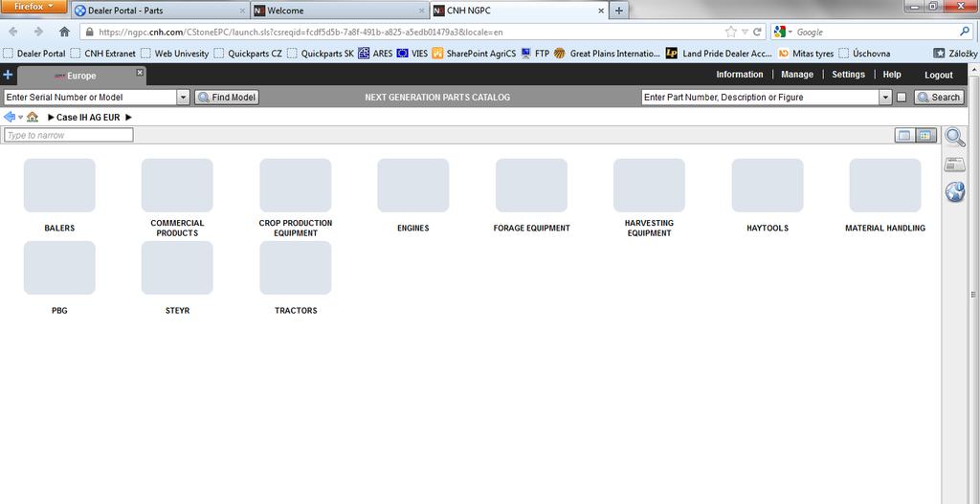The image size is (980, 504).
Task: Open CNH Extranet bookmark
Action: coord(103,54)
